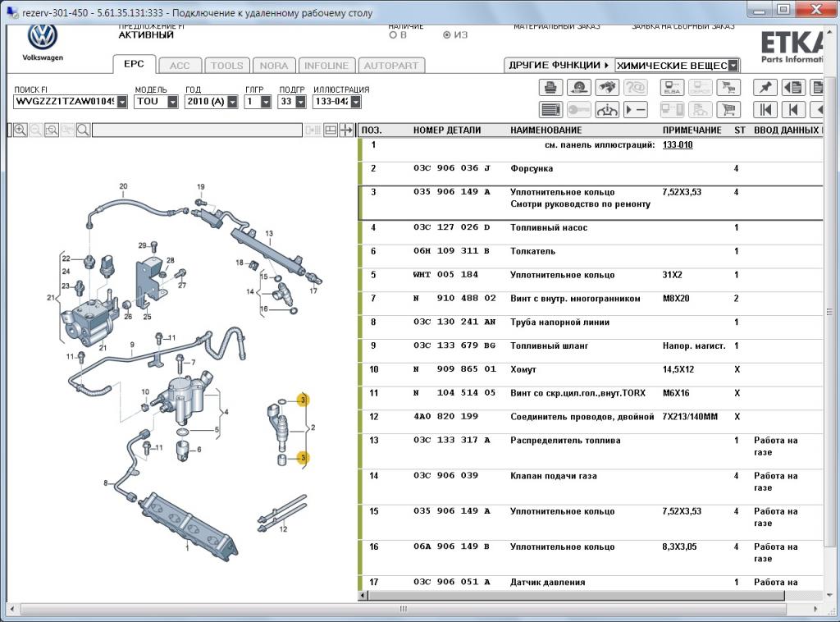
Task: Select the 'ИЗ' availability radio button
Action: point(447,35)
